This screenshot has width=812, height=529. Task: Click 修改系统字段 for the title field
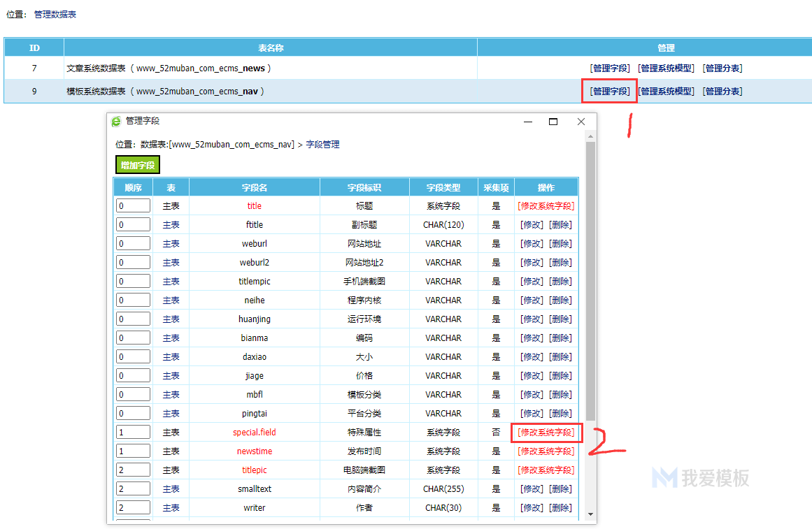click(x=546, y=206)
